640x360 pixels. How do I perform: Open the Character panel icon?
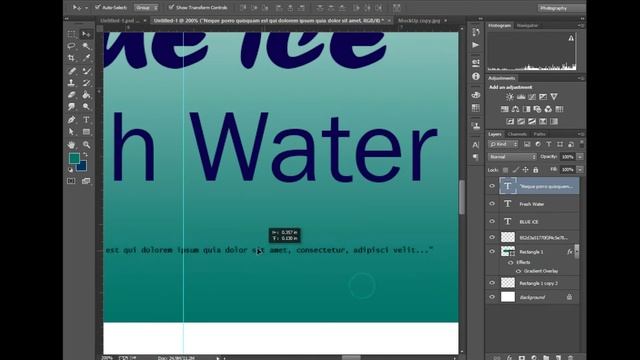[x=476, y=144]
